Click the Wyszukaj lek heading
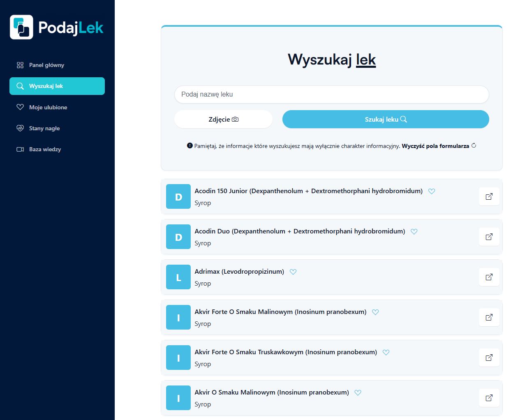 point(332,60)
